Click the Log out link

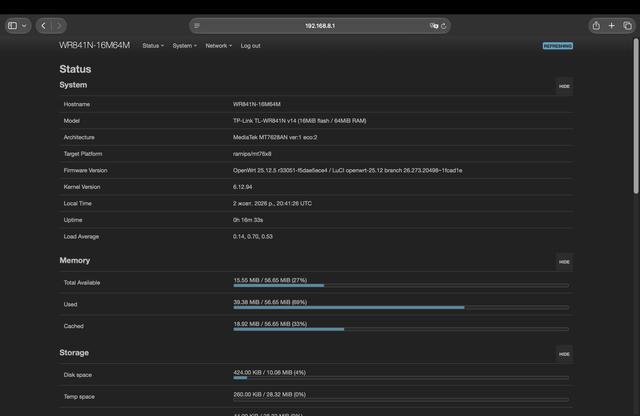tap(250, 46)
